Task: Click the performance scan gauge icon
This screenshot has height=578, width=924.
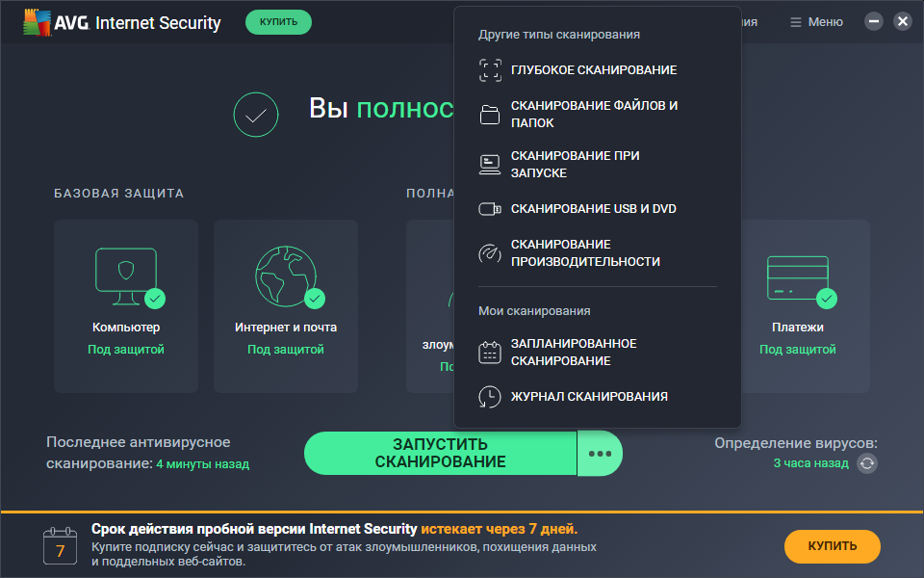Action: (x=490, y=253)
